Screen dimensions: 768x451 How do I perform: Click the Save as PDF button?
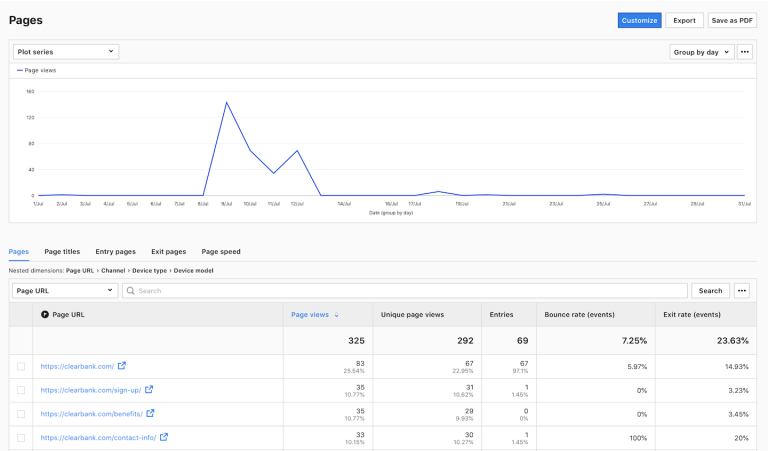(732, 20)
